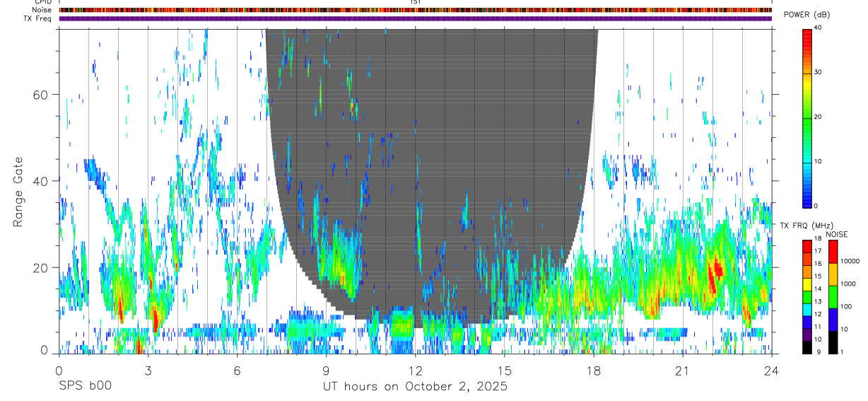The width and height of the screenshot is (868, 401).
Task: Click the POWER (dB) color bar title
Action: 807,16
